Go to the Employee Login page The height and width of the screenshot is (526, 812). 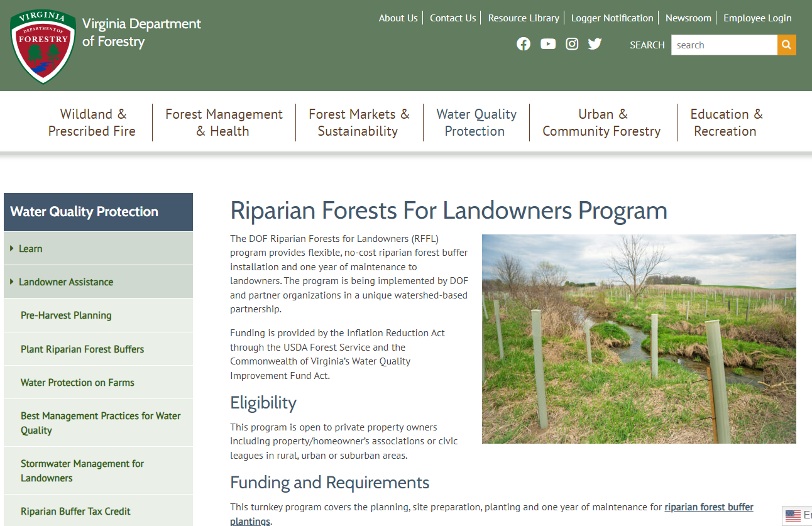click(757, 18)
